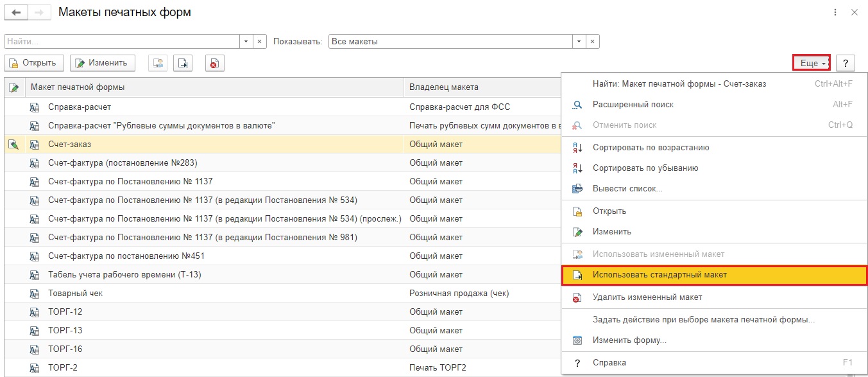Expand the Найти search field dropdown arrow

pyautogui.click(x=246, y=41)
